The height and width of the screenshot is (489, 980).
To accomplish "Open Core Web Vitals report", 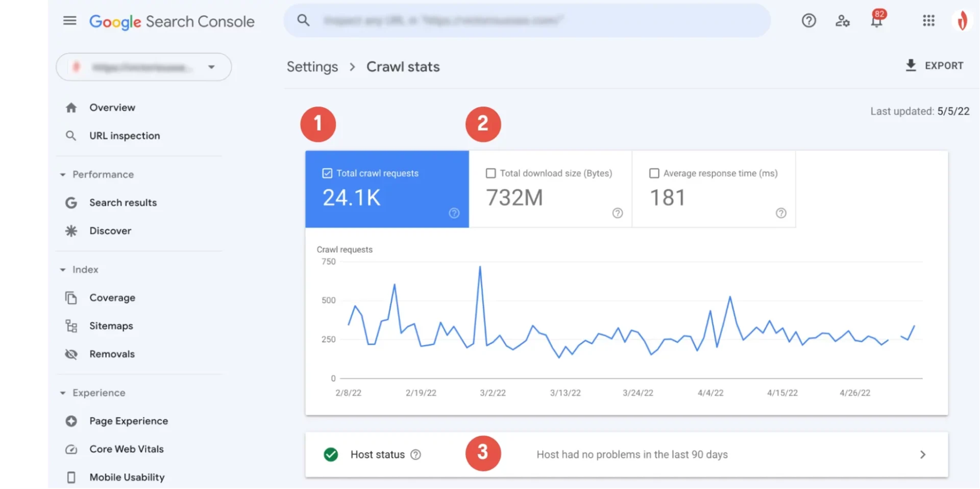I will (x=127, y=449).
